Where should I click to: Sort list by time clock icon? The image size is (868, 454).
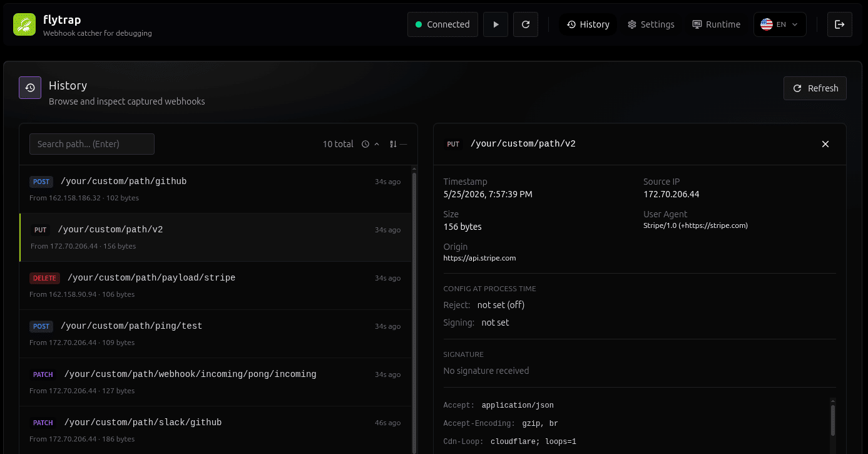click(370, 144)
